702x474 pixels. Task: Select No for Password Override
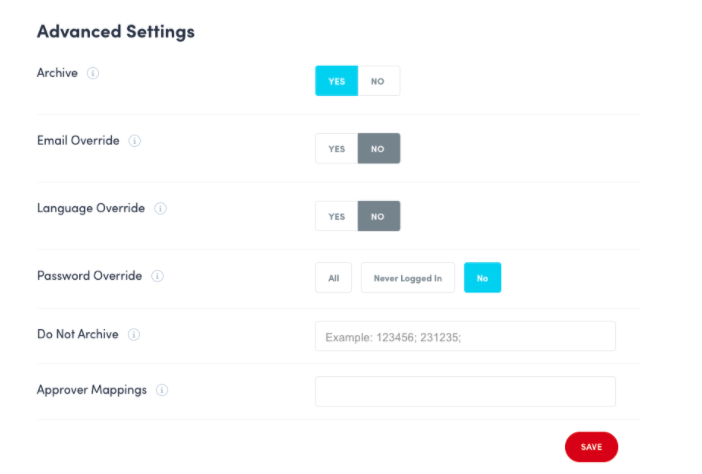pyautogui.click(x=482, y=278)
